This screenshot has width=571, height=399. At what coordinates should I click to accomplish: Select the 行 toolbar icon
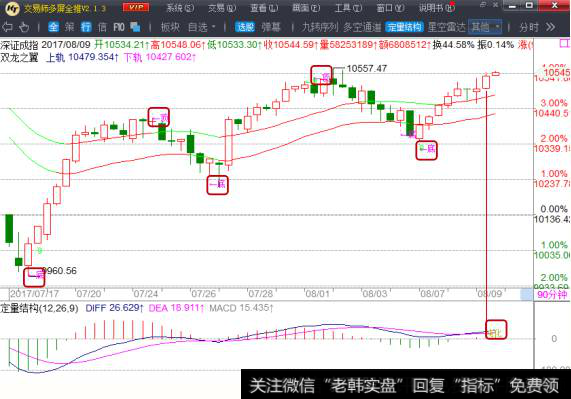(x=86, y=27)
